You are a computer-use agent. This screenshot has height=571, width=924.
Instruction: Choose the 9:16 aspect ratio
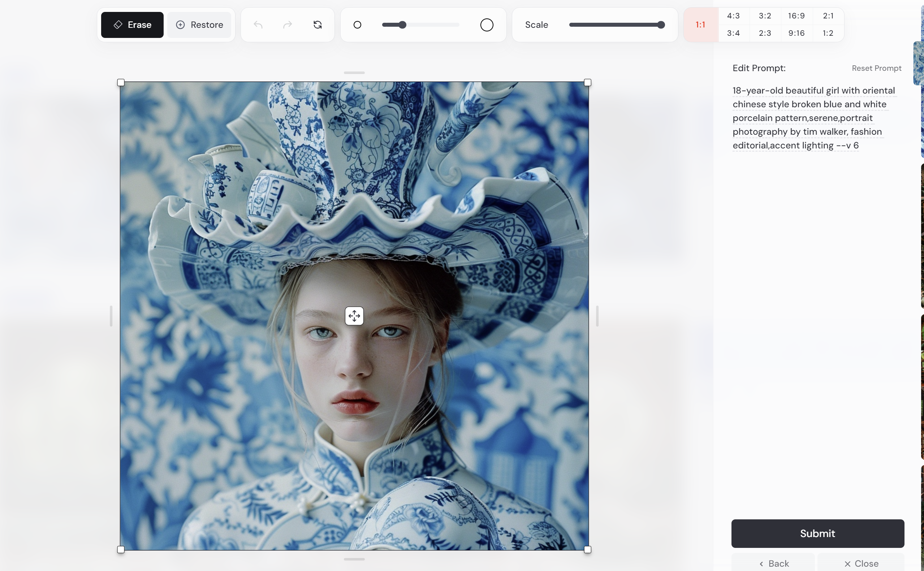pos(796,33)
